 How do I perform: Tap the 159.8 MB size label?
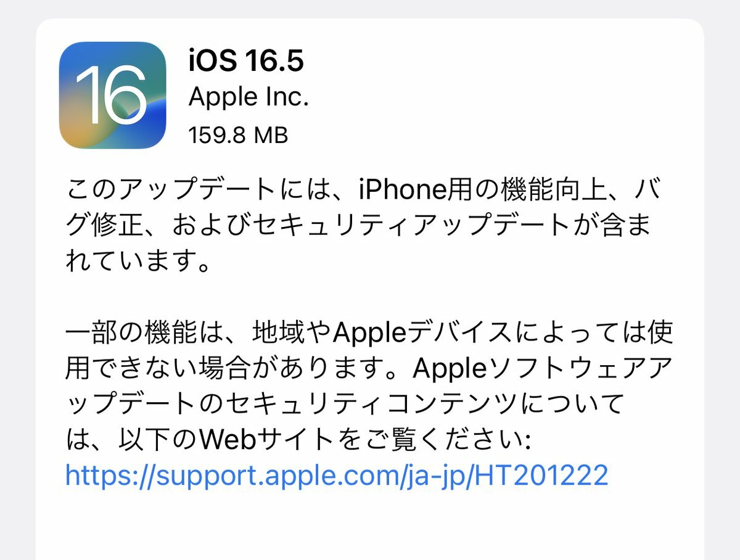point(238,135)
